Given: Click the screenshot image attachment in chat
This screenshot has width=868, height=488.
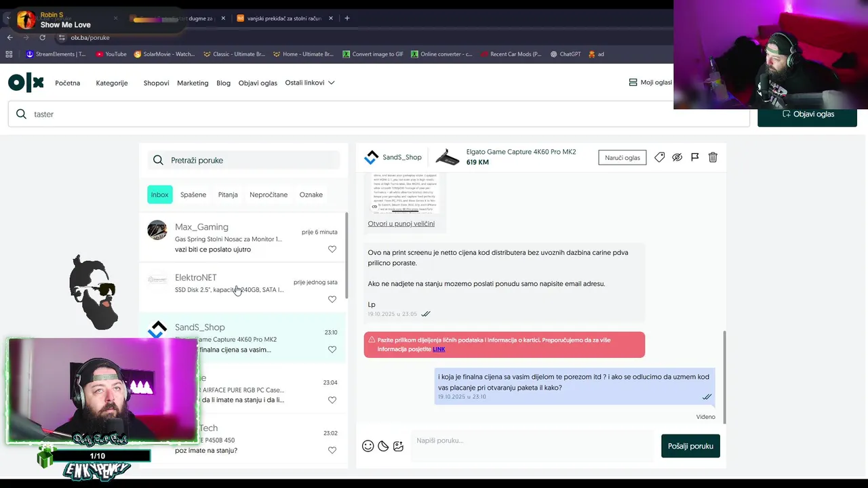Looking at the screenshot, I should coord(404,193).
